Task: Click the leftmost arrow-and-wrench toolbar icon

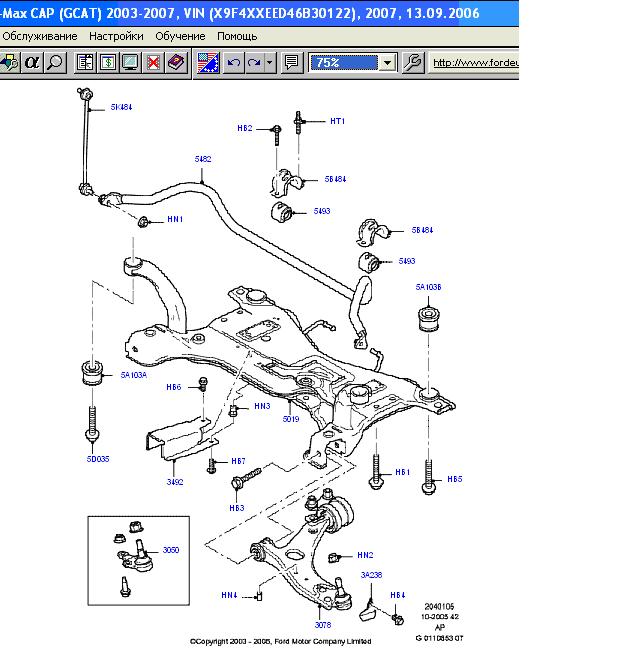Action: tap(9, 63)
